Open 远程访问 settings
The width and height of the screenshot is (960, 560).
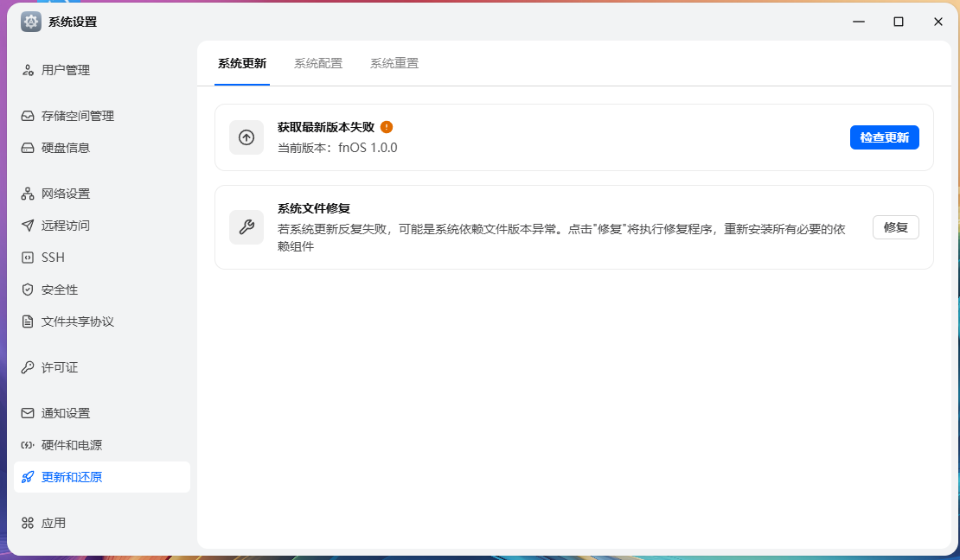pyautogui.click(x=102, y=226)
